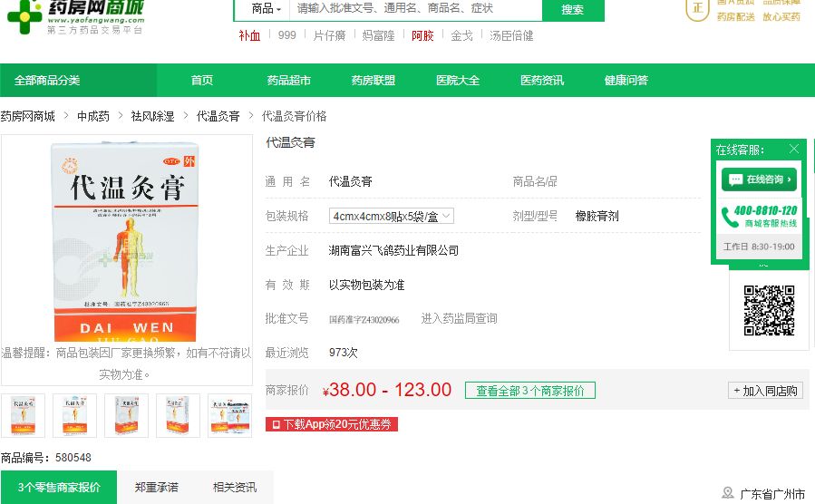Focus the search input field
815x504 pixels.
point(416,9)
